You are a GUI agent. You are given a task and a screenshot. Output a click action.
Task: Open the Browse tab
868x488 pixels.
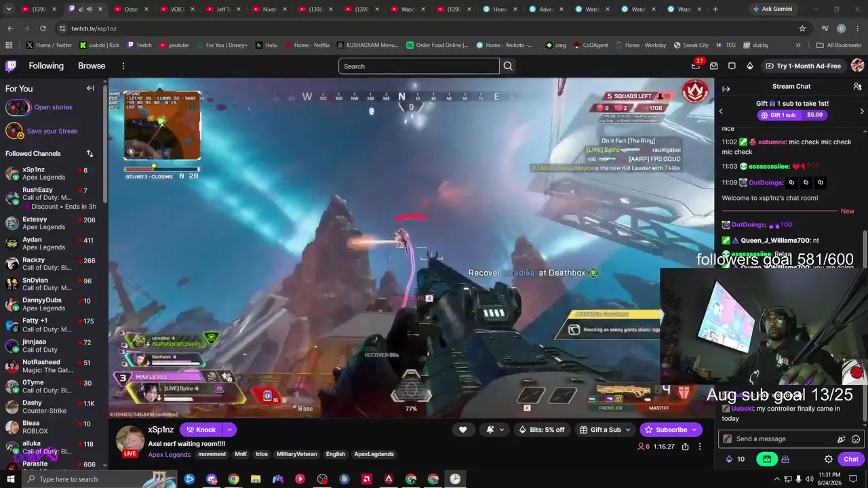92,66
